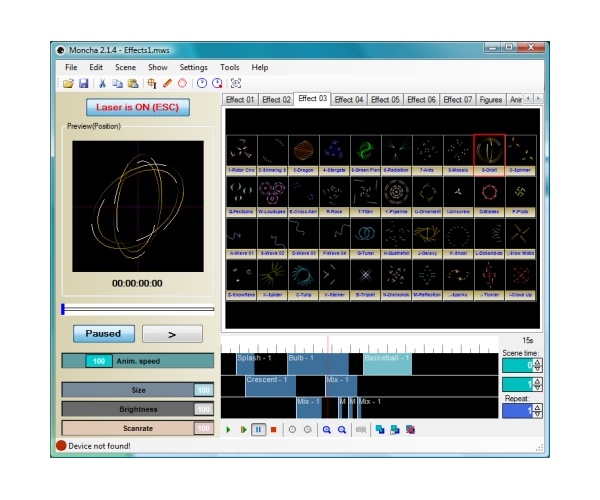Select the Dragon effect thumbnail
The height and width of the screenshot is (500, 600).
point(303,155)
